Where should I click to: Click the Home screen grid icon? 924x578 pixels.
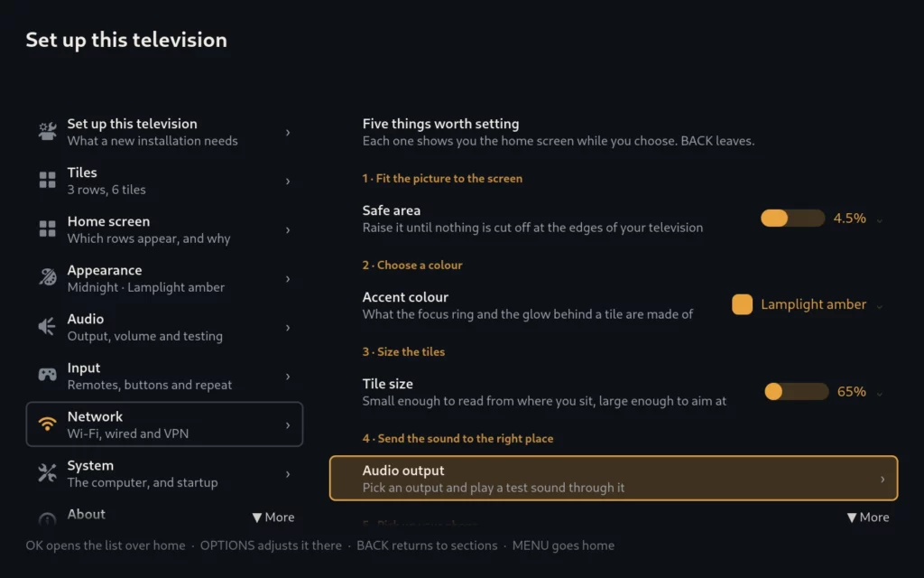pyautogui.click(x=47, y=228)
